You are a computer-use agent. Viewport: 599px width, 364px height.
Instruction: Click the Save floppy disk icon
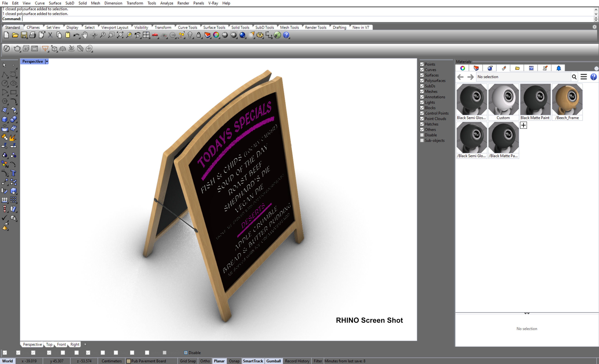[24, 35]
